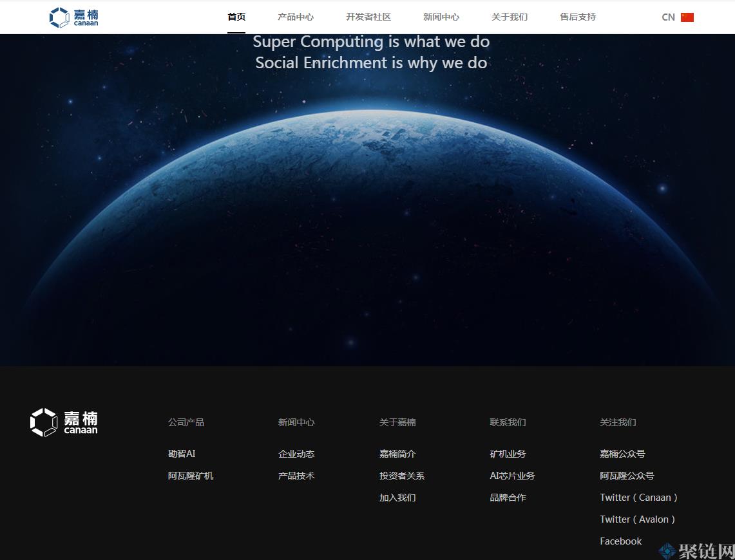
Task: Open the AI芯片业务 contact link
Action: point(512,476)
